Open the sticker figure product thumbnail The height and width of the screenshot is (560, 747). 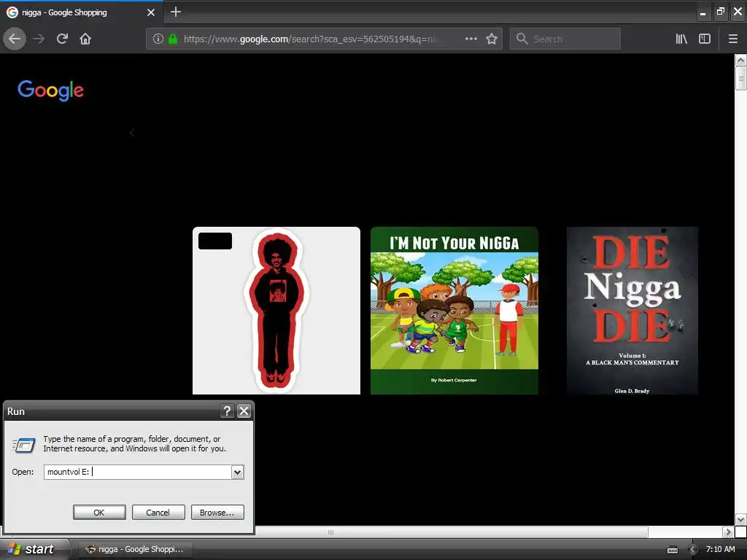[276, 311]
